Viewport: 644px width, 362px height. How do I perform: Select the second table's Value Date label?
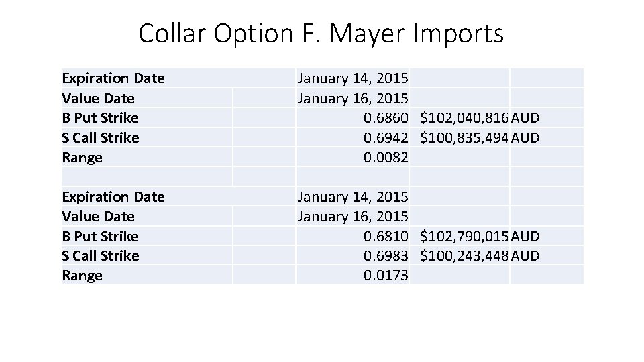[x=98, y=217]
